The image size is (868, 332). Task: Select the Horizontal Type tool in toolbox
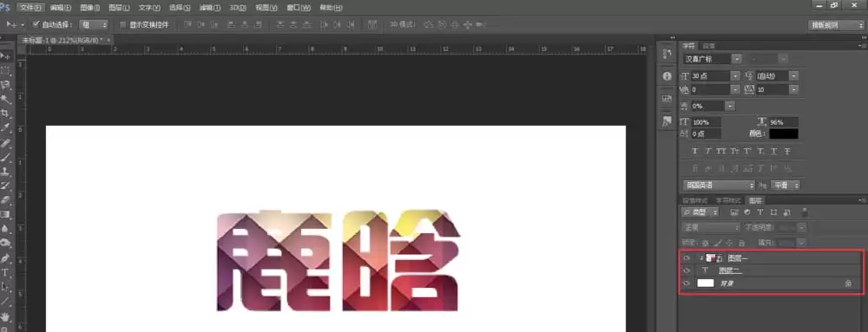click(x=5, y=272)
